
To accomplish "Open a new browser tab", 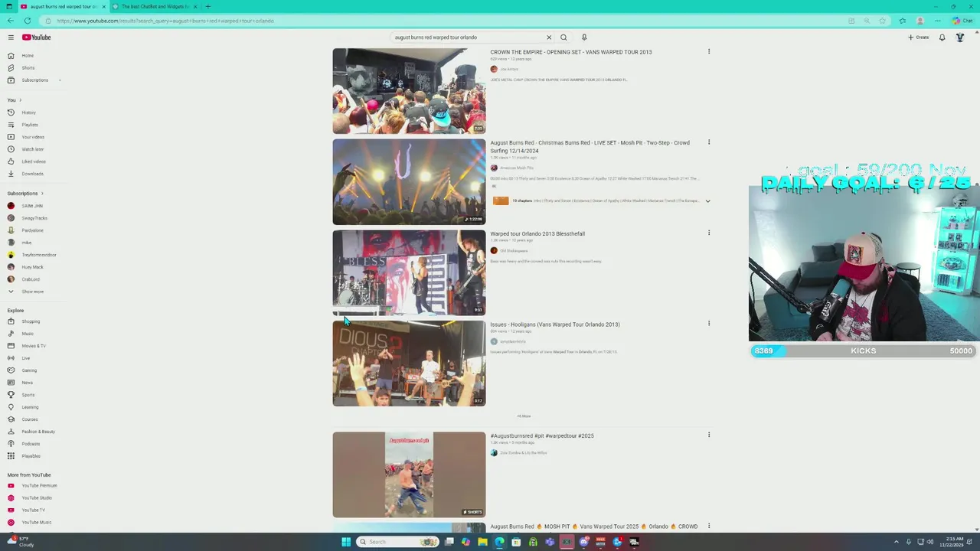I will 207,6.
